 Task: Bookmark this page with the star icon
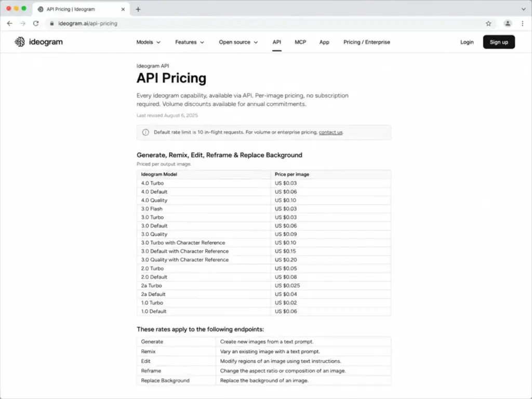[x=488, y=23]
